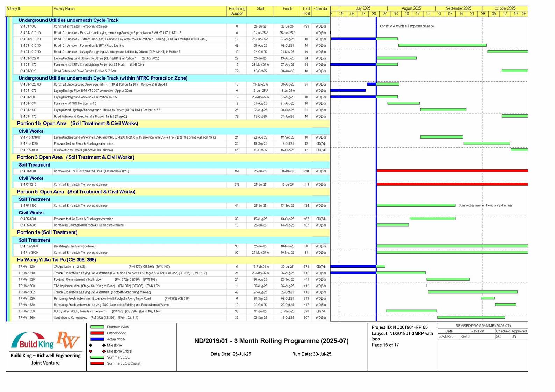
Task: Click the green bar for activity S14P5-1190
Action: (x=416, y=205)
